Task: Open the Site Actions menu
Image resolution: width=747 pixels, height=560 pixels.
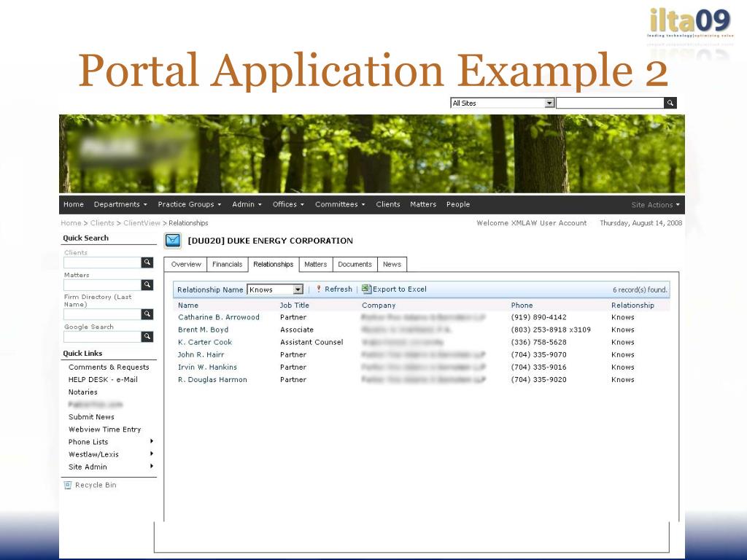Action: point(656,205)
